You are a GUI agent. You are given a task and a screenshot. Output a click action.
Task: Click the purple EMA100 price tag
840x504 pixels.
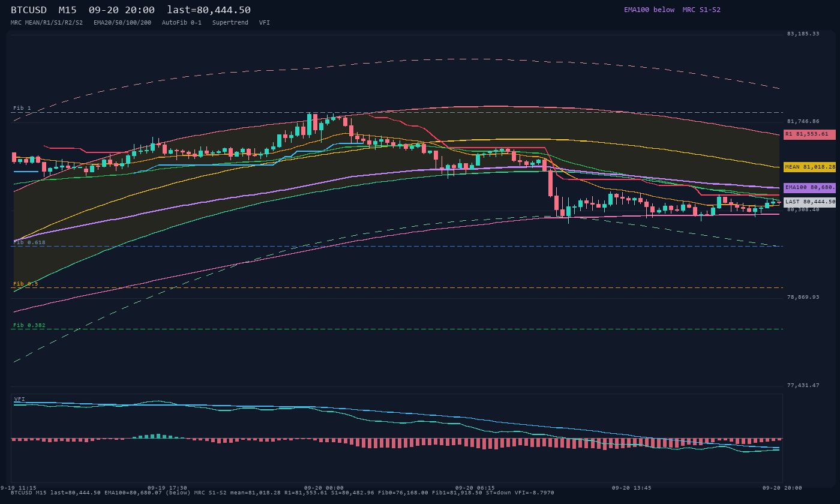[x=809, y=188]
